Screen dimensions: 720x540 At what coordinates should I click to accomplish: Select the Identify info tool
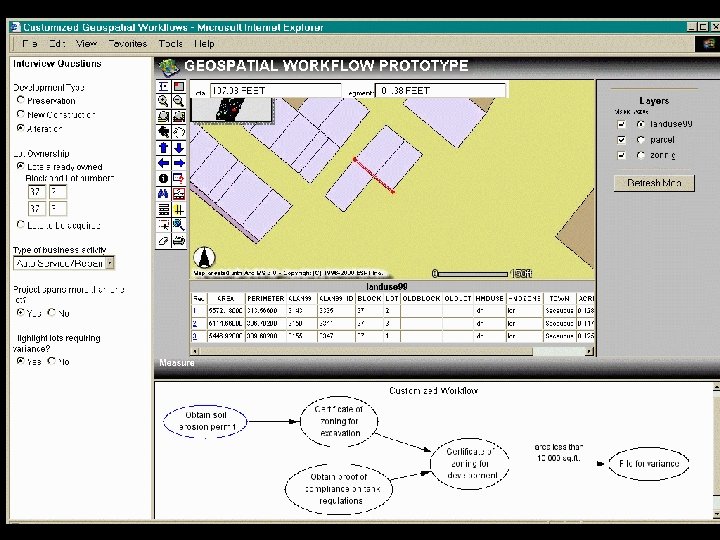point(163,178)
